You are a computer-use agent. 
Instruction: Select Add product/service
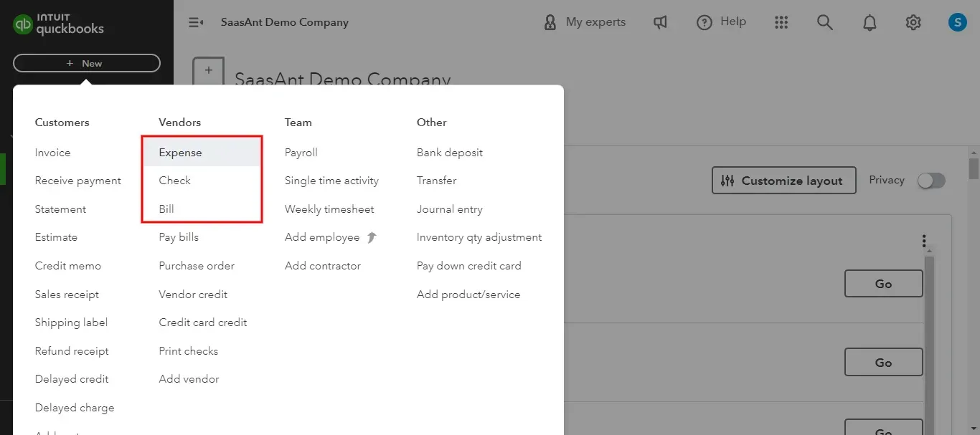click(468, 295)
